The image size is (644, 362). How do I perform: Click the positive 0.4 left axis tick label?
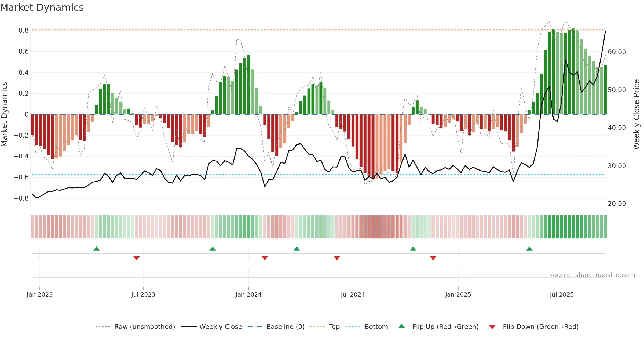24,72
